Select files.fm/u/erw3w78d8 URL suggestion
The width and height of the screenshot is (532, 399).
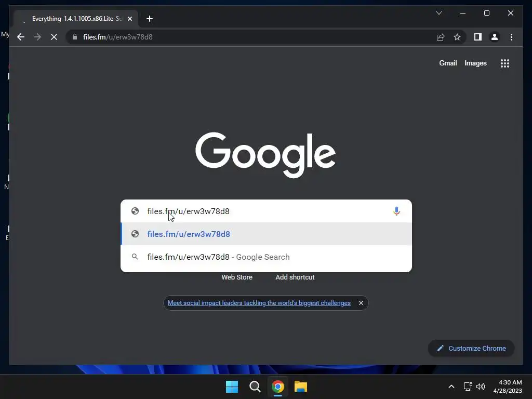pyautogui.click(x=267, y=234)
